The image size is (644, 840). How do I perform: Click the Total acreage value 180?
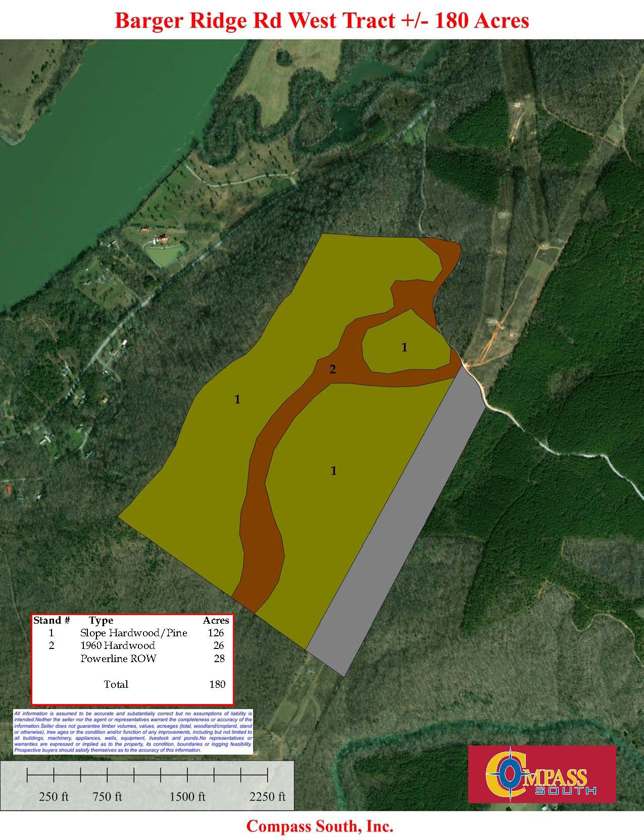click(217, 684)
